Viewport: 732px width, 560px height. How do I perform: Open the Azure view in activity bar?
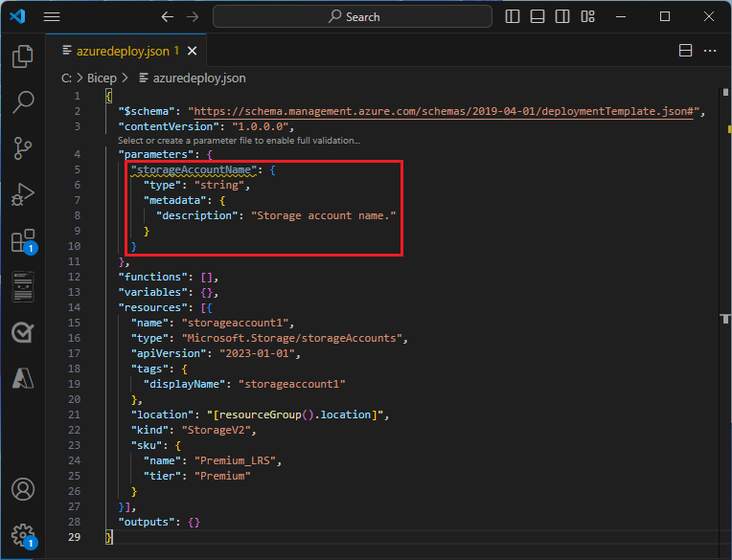pyautogui.click(x=22, y=378)
